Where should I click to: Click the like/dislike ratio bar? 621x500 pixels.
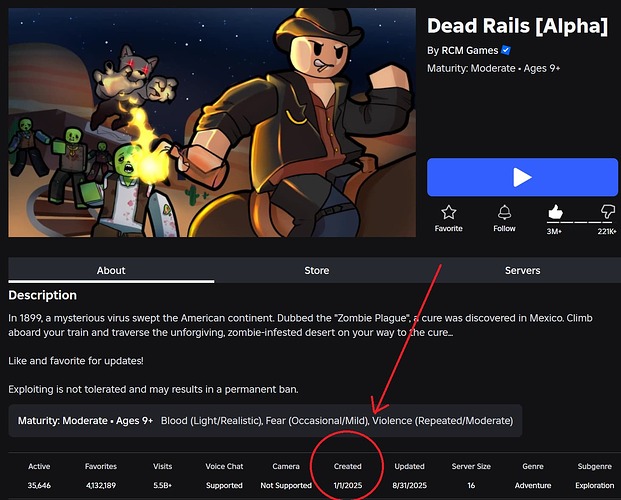(x=581, y=223)
